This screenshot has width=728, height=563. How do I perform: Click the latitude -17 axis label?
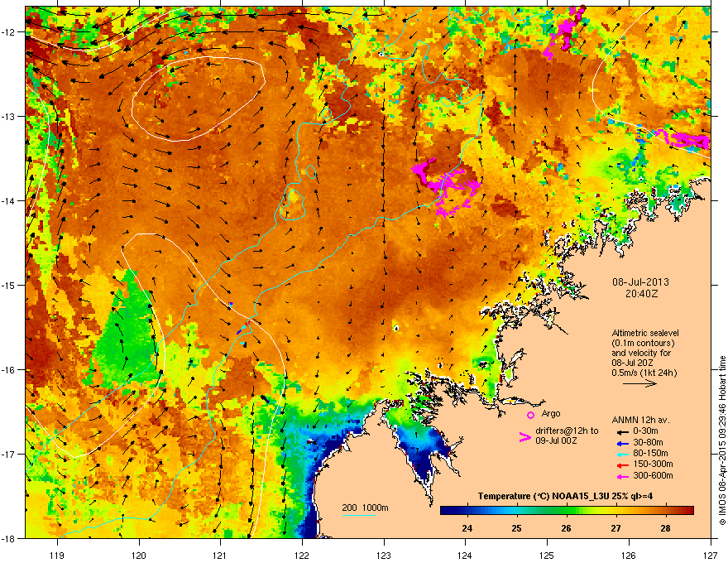(x=9, y=454)
